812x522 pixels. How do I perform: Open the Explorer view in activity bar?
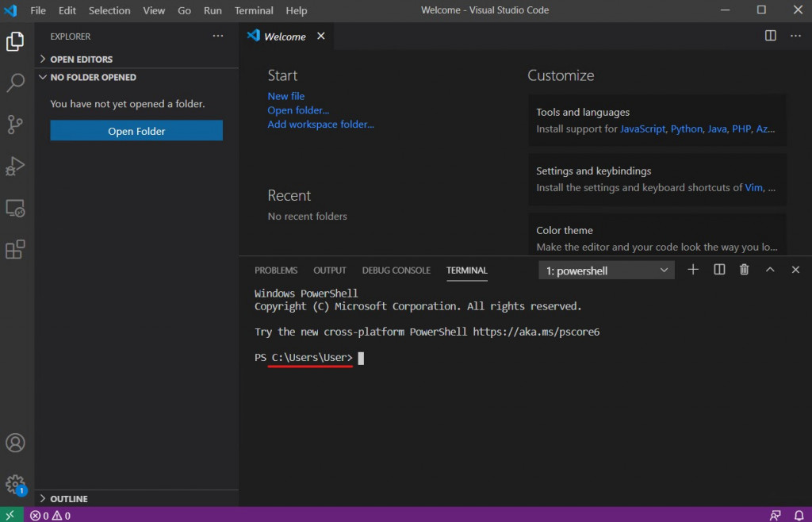click(15, 41)
